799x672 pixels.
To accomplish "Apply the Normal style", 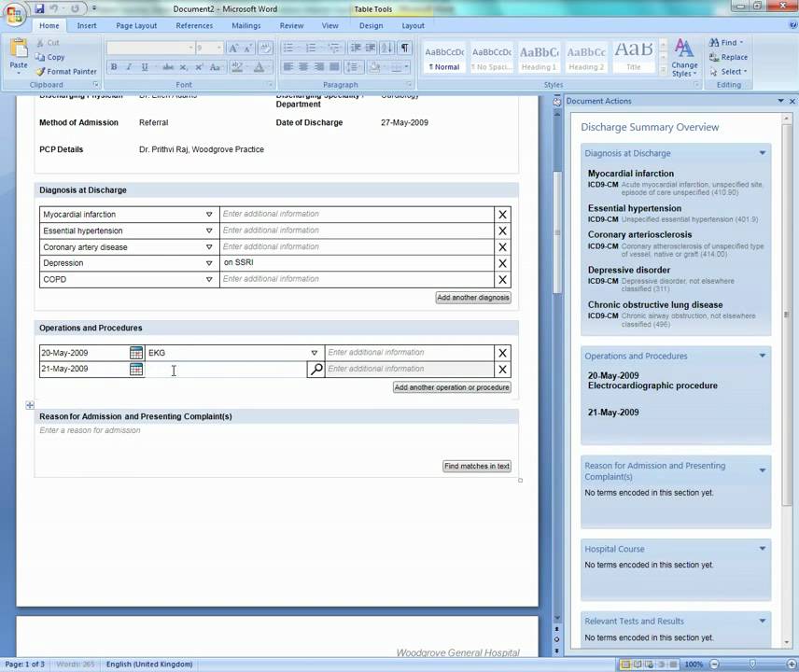I will (444, 57).
